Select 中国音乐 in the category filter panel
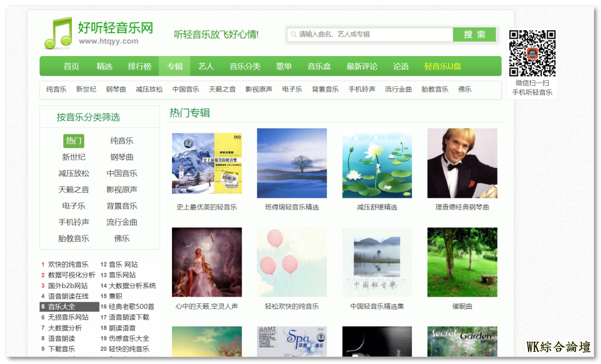Screen dimensions: 601x364 coord(122,173)
